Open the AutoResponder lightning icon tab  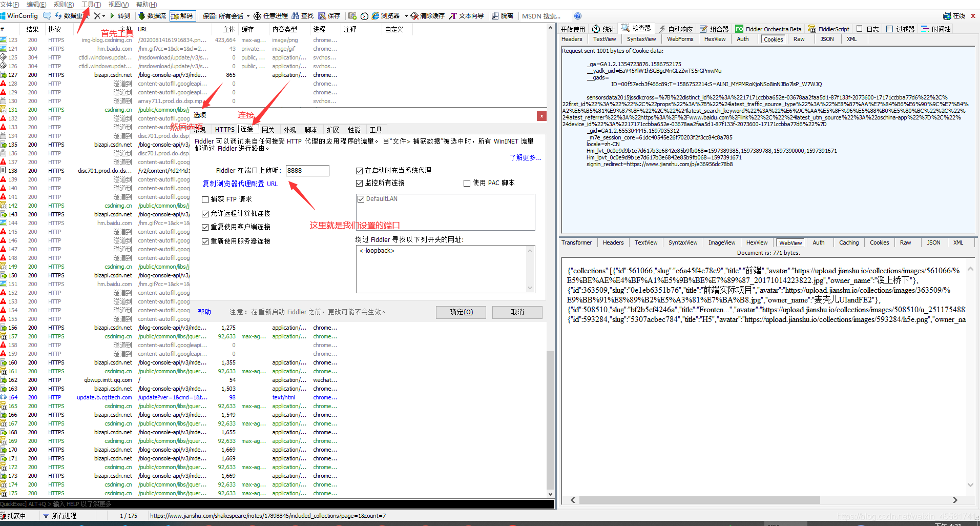point(662,29)
